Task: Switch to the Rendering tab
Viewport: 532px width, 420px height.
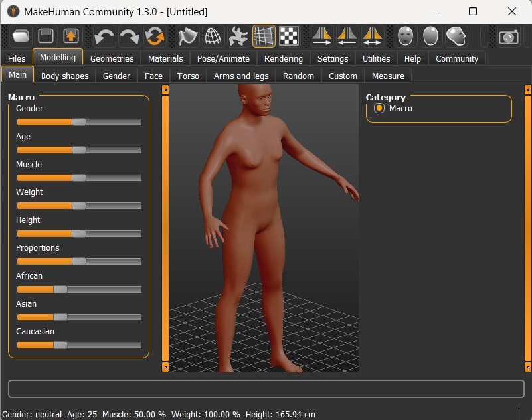Action: point(283,58)
